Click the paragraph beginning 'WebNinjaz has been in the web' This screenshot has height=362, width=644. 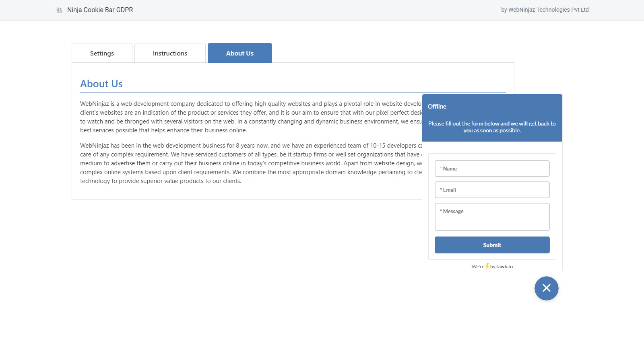251,163
